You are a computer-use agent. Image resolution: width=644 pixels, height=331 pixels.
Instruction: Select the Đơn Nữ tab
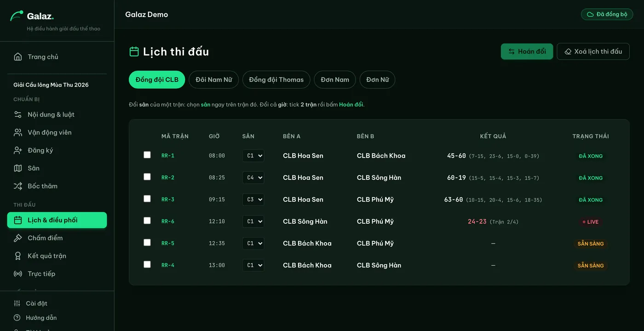378,80
